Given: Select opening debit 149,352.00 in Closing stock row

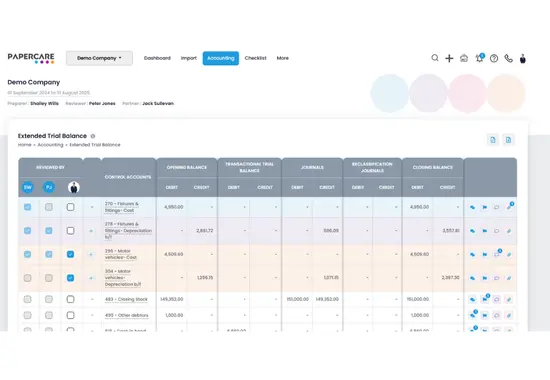Looking at the screenshot, I should [172, 299].
